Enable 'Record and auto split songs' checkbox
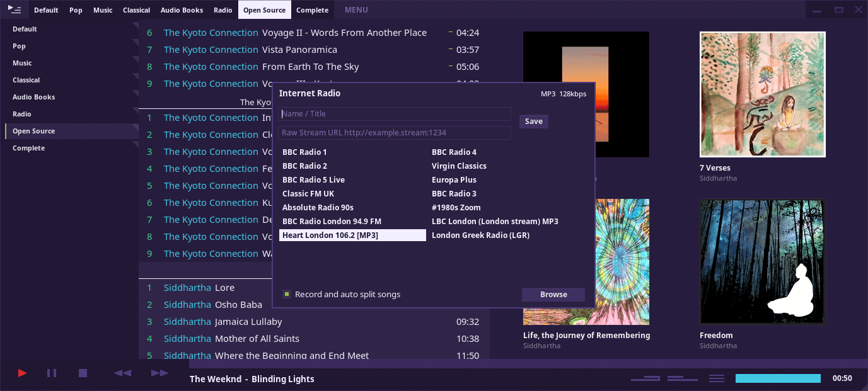Screen dimensions: 868x391 click(287, 294)
